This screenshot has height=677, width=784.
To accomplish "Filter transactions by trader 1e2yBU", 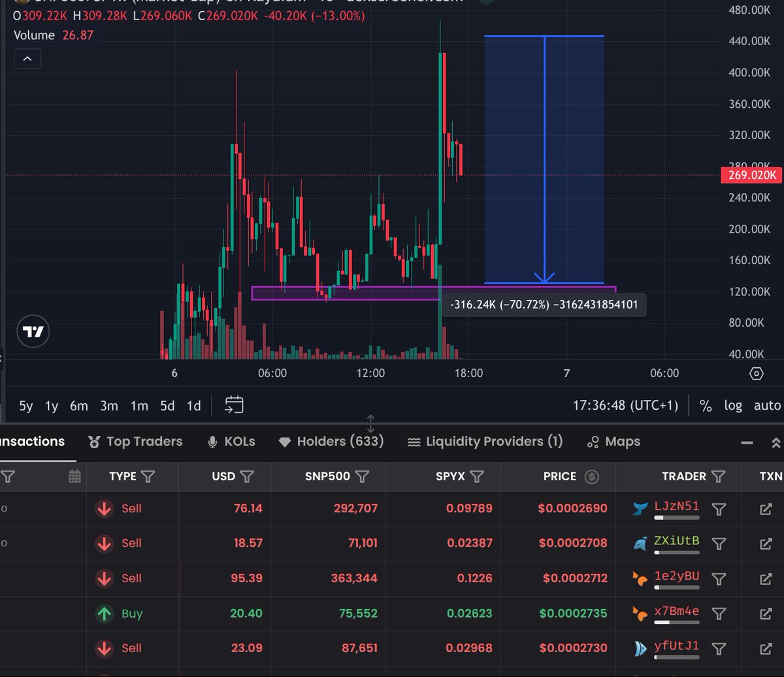I will pos(719,578).
